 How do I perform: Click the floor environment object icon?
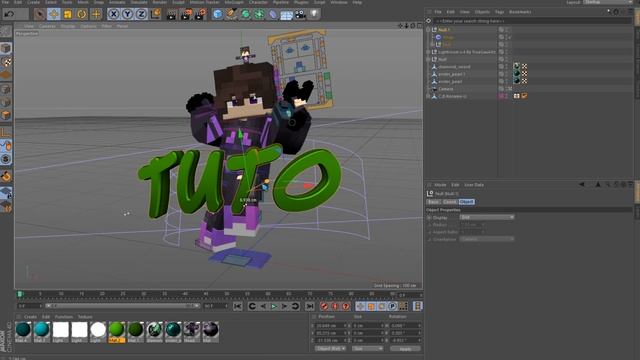287,15
